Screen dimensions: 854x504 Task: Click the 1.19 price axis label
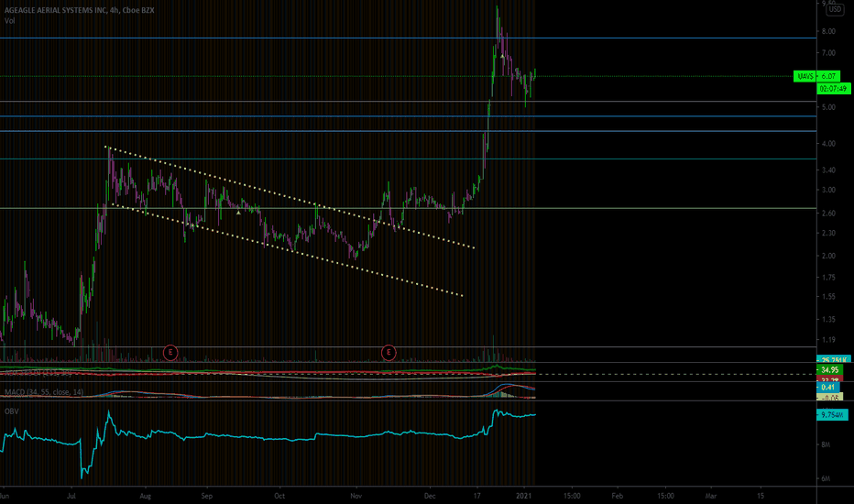[x=828, y=339]
